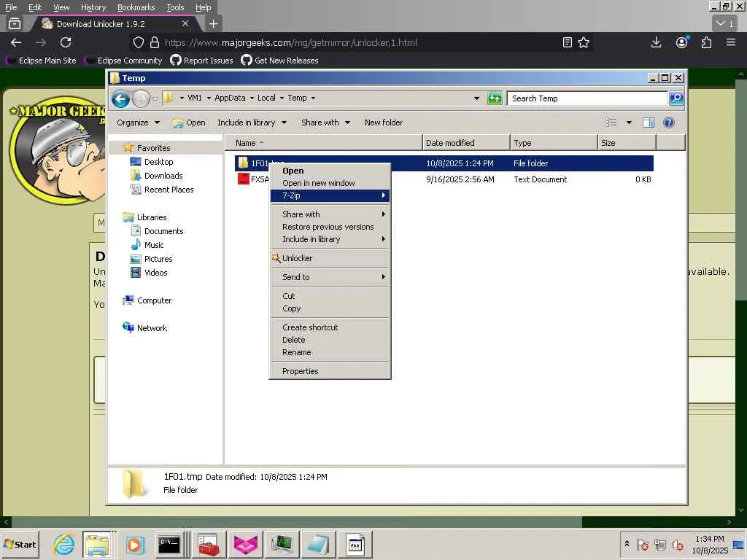Open Windows Media Player taskbar icon
Image resolution: width=747 pixels, height=560 pixels.
[135, 544]
